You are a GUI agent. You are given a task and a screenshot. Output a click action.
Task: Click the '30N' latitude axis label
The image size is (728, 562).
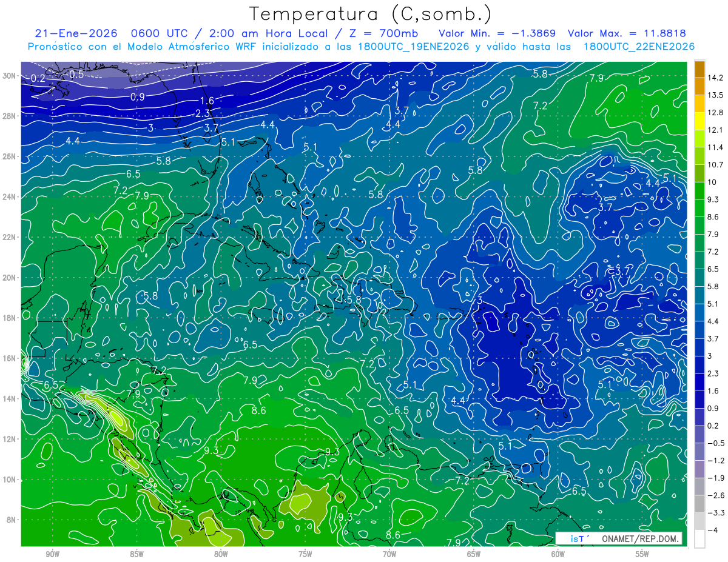pyautogui.click(x=9, y=76)
